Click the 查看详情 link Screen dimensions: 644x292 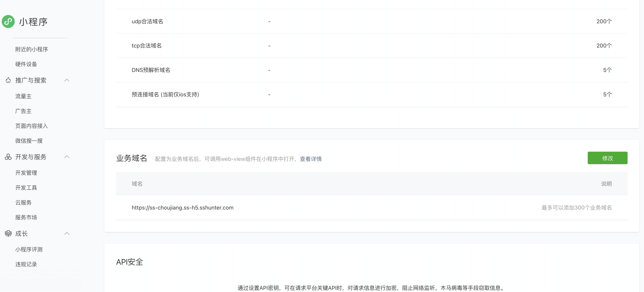click(310, 159)
